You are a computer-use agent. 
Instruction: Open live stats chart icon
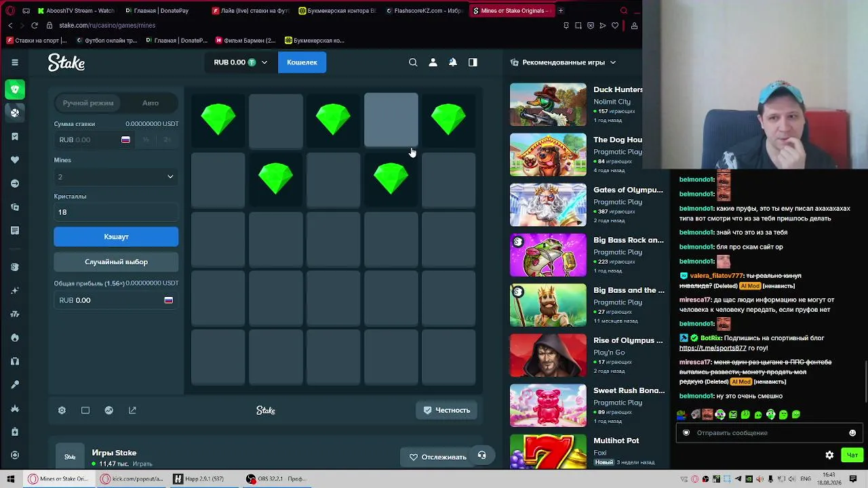tap(108, 410)
